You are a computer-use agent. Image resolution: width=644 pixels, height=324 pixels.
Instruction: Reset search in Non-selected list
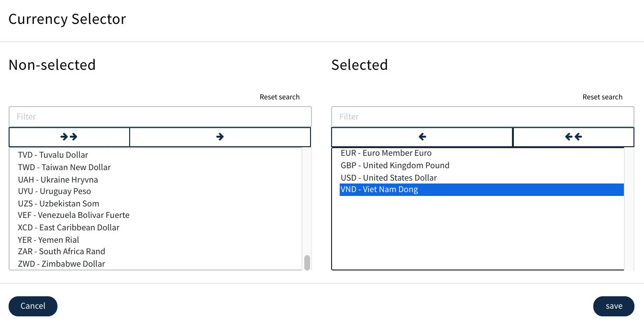(279, 97)
